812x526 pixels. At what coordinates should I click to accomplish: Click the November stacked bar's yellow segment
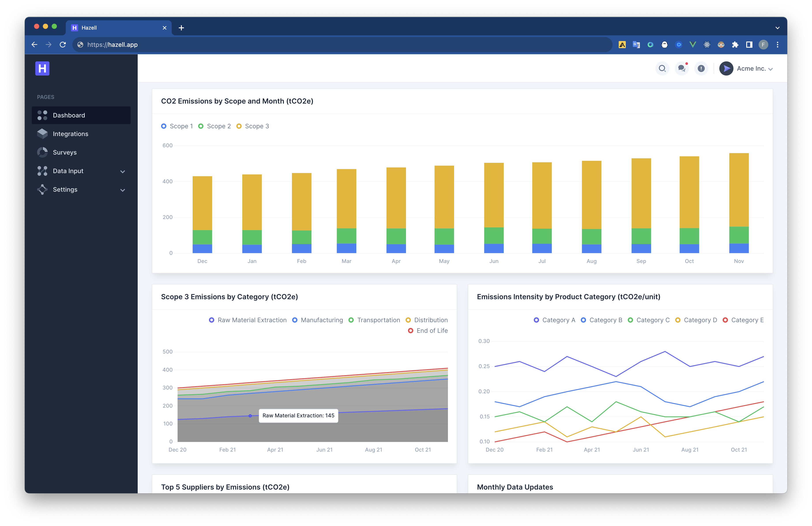(739, 189)
